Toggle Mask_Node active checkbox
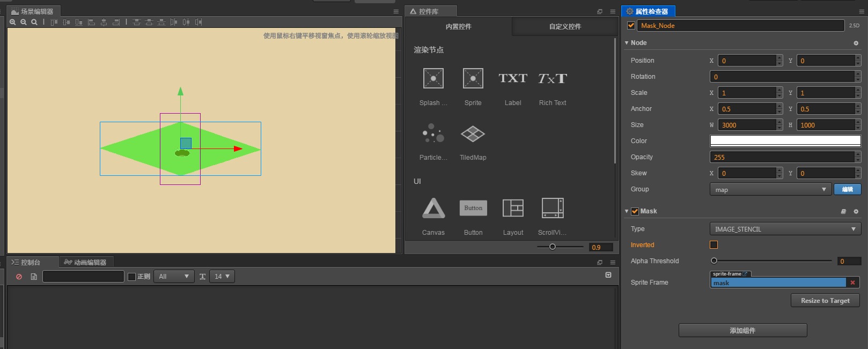The image size is (868, 349). (631, 25)
